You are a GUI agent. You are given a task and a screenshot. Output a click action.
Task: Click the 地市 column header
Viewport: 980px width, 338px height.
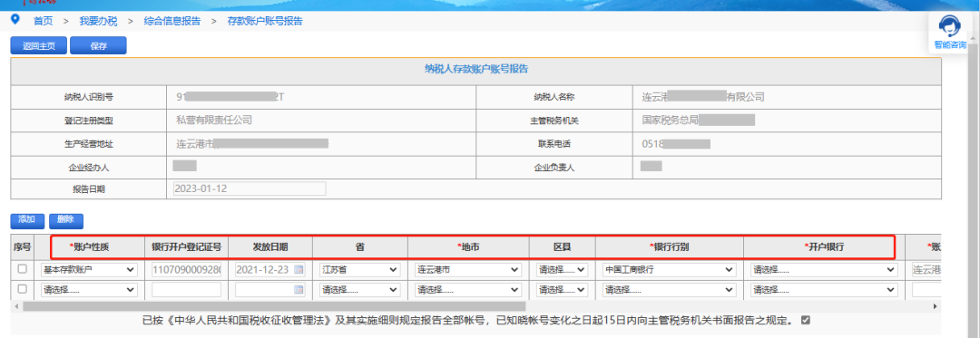click(468, 247)
